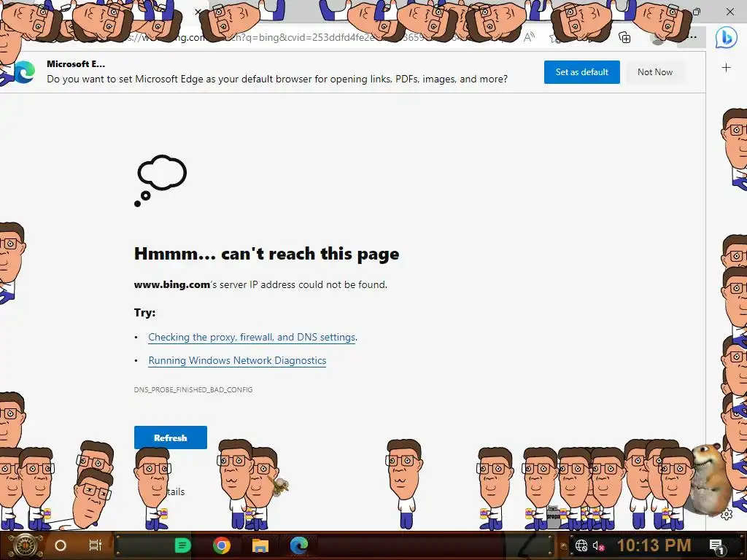Click DNS_PROBE_FINISHED_BAD_CONFIG error text
Screen dimensions: 747x560
(193, 389)
